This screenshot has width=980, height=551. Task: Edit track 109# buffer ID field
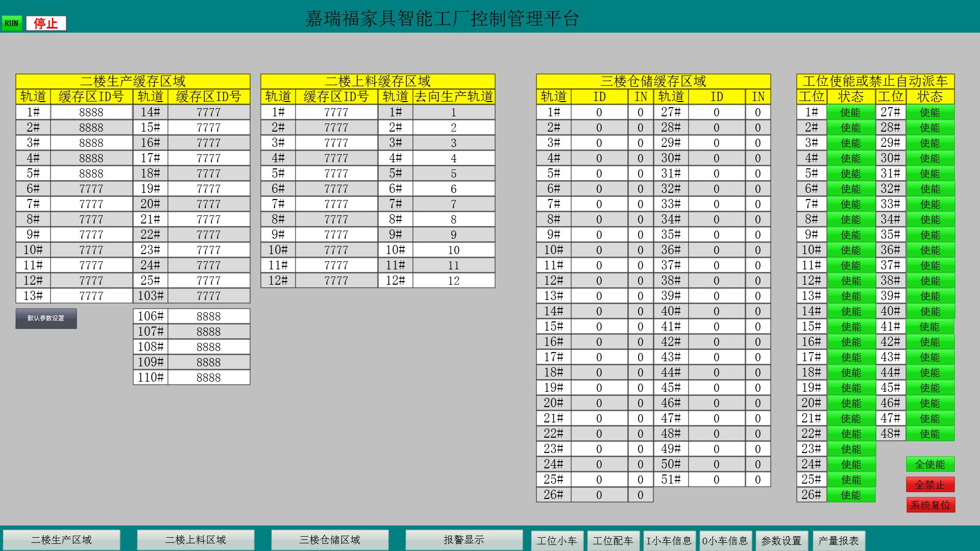click(x=209, y=362)
